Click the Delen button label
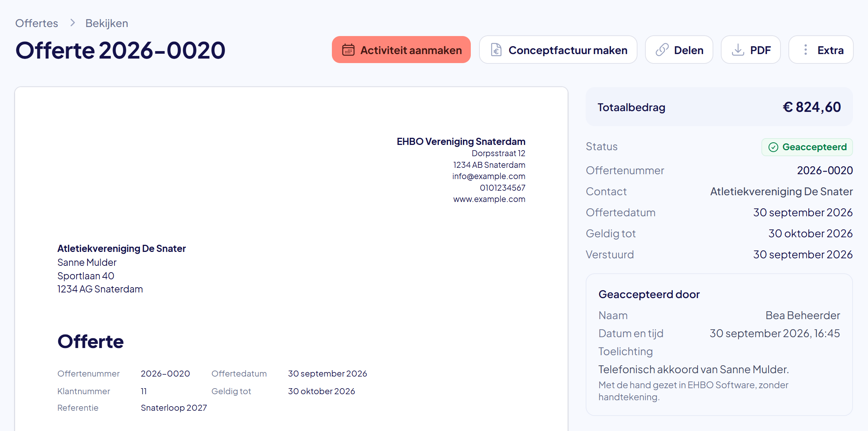868x431 pixels. (x=689, y=50)
